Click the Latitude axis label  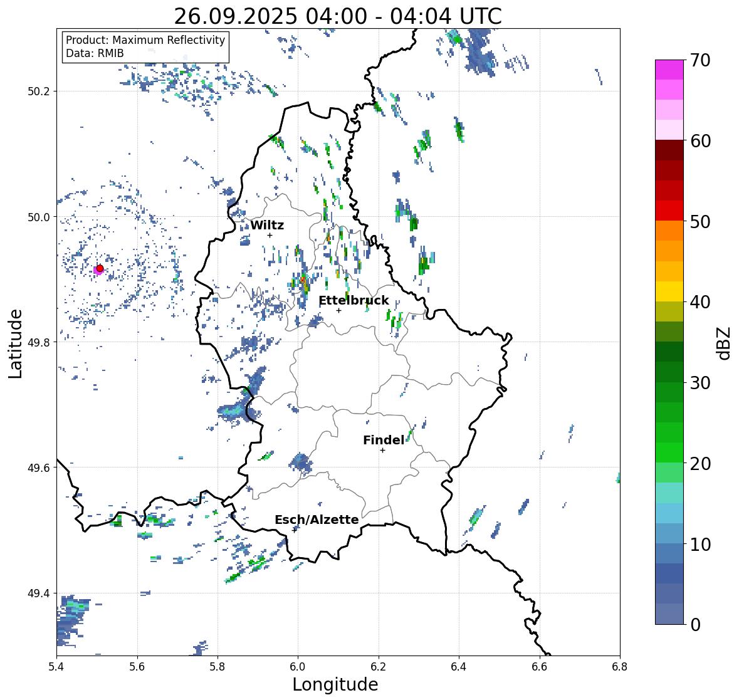pos(15,343)
